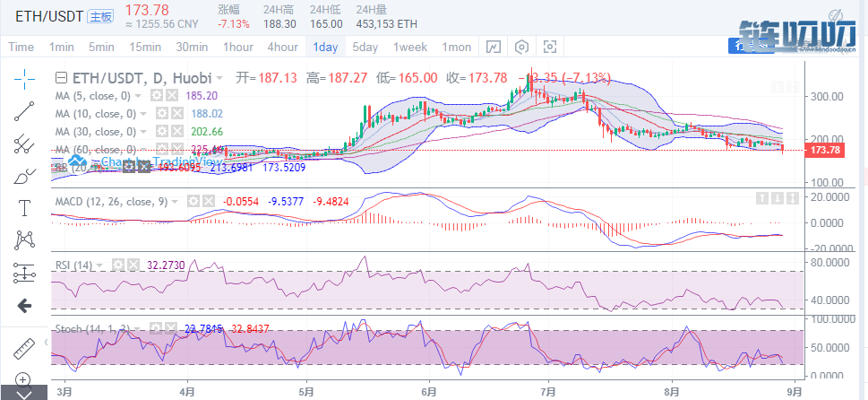Choose the pitchfork drawing tool
Viewport: 868px width, 400px height.
click(24, 143)
